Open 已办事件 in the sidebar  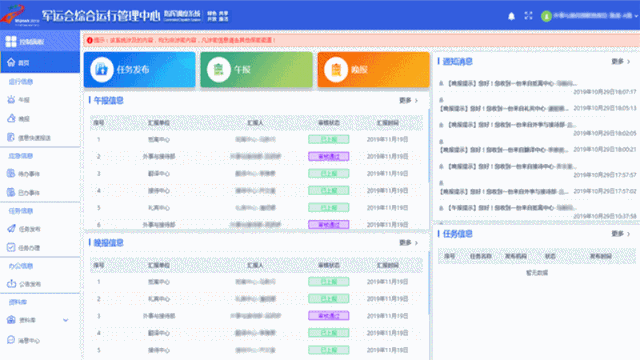click(40, 193)
